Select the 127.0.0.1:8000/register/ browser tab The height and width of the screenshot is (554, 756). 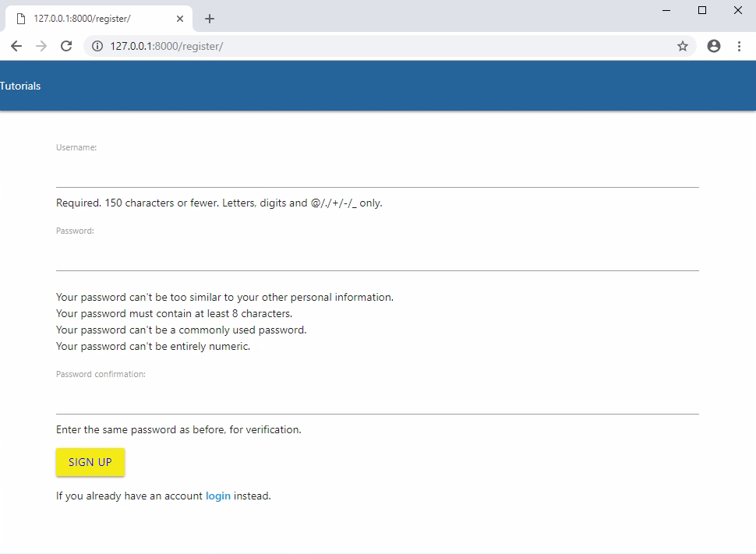click(94, 19)
